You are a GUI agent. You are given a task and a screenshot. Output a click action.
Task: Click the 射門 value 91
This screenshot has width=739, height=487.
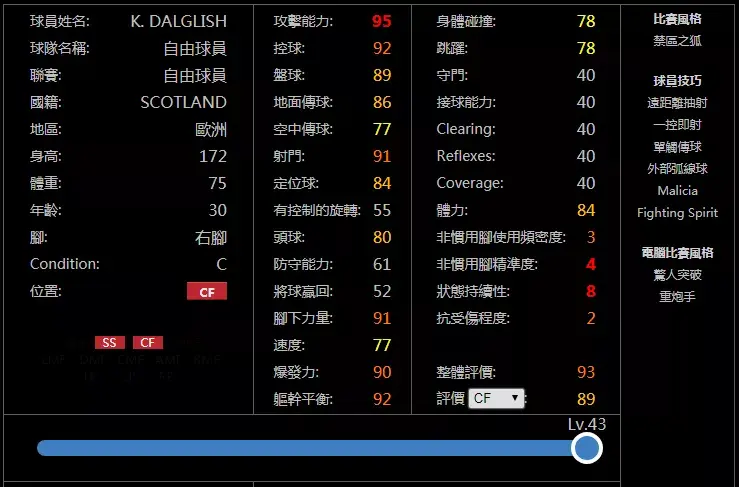tap(382, 157)
